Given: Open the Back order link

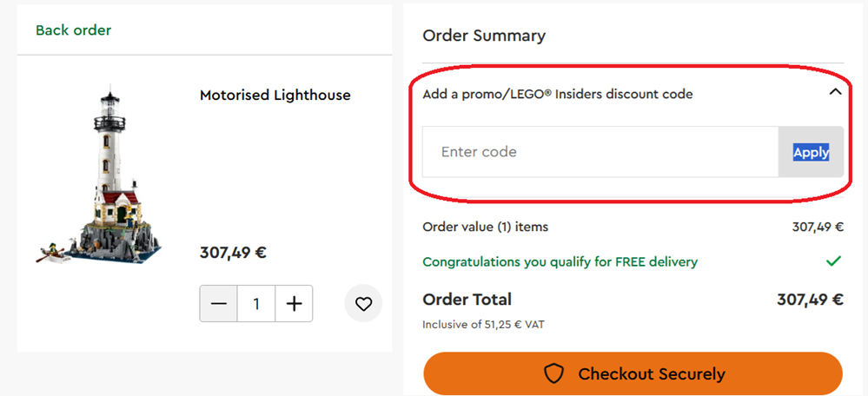Looking at the screenshot, I should [74, 30].
